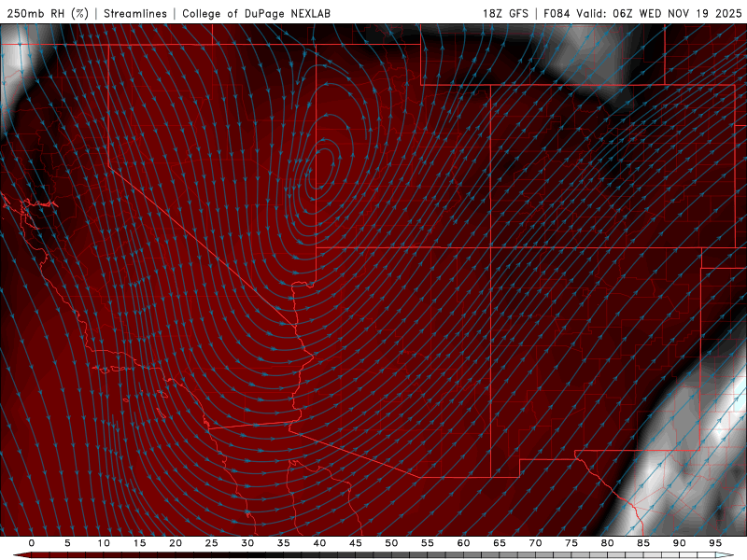
Task: Click the '65' value on color scale
Action: click(x=500, y=543)
